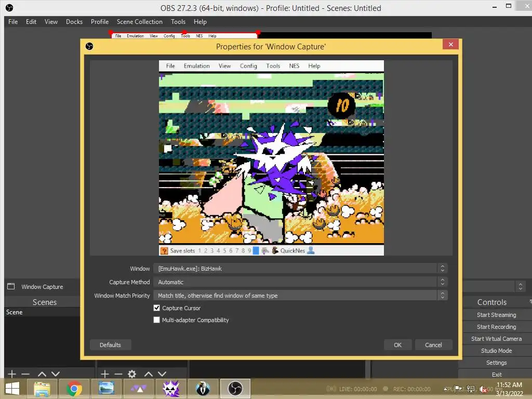The width and height of the screenshot is (532, 399).
Task: Open the File menu in OBS
Action: (13, 22)
